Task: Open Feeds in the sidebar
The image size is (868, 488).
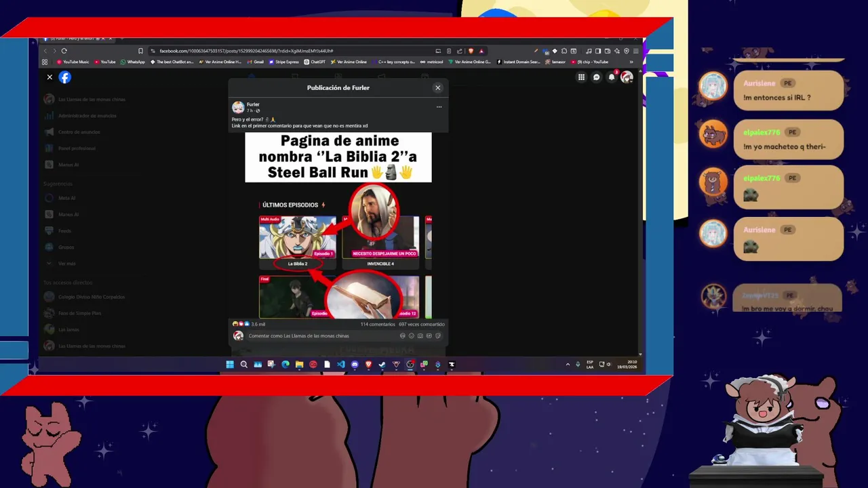Action: pyautogui.click(x=58, y=230)
